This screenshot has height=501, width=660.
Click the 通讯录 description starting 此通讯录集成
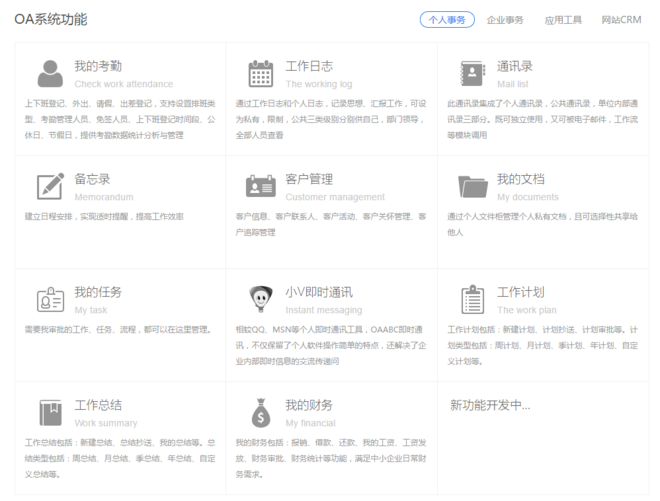coord(542,119)
